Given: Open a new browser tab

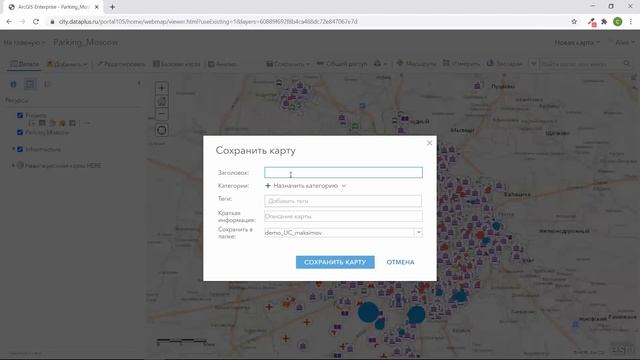Looking at the screenshot, I should tap(112, 7).
